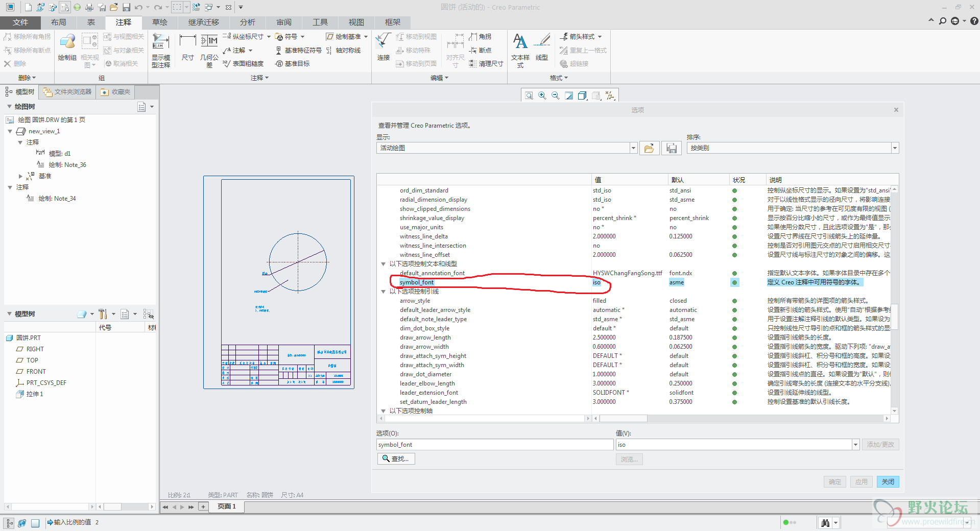Viewport: 980px width, 531px height.
Task: Click the Repaint icon in graphics toolbar
Action: 569,95
